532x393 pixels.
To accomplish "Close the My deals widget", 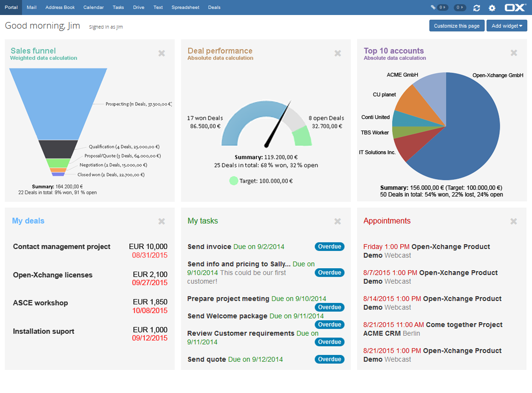I will pyautogui.click(x=162, y=221).
